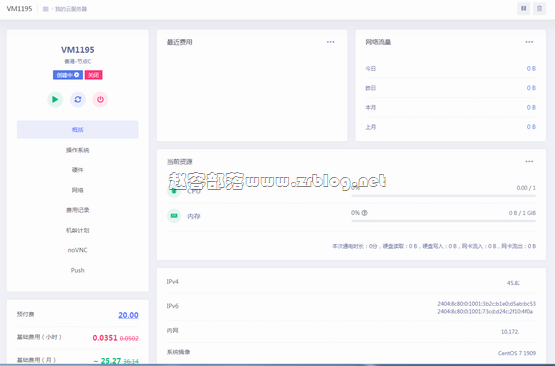Open the ellipsis menu on 最近费用 card
The image size is (555, 366).
331,42
